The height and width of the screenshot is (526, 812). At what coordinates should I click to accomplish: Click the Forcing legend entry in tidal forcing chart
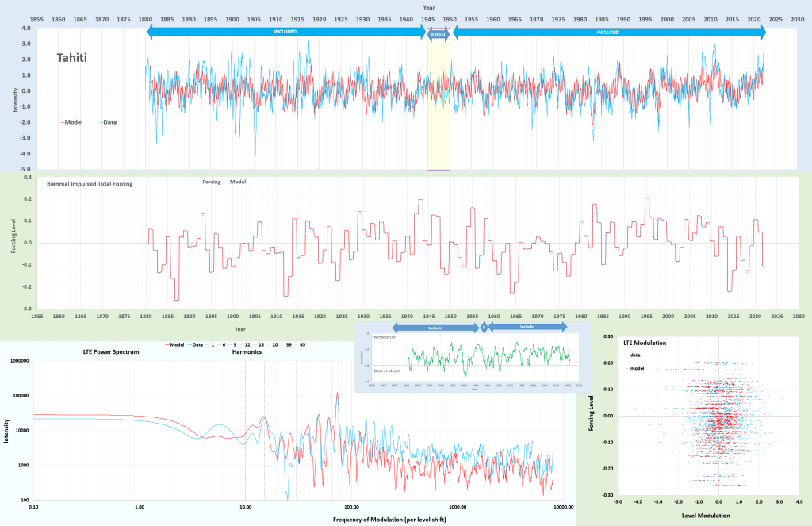(x=208, y=182)
